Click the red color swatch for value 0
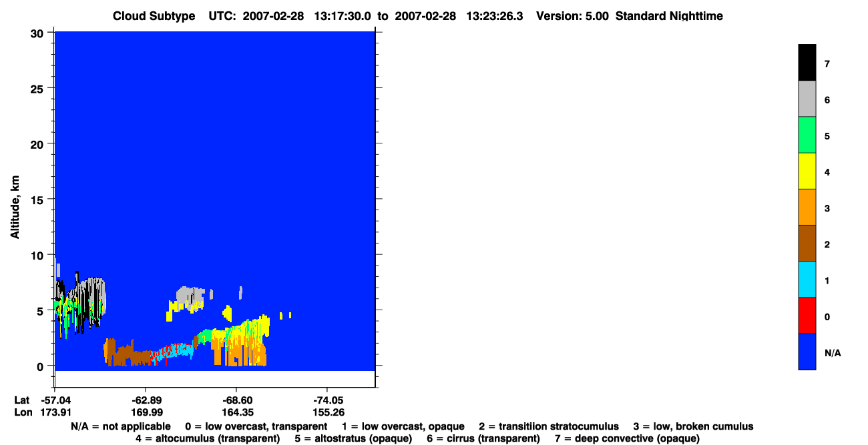868x445 pixels. [807, 315]
